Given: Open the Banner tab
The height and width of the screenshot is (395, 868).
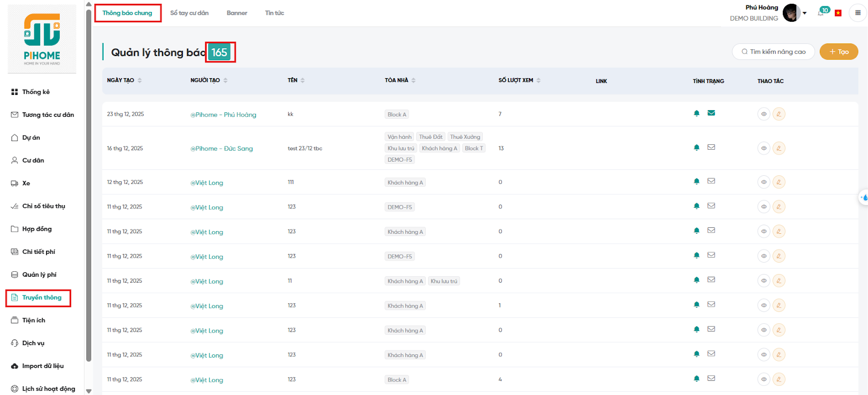Looking at the screenshot, I should (237, 13).
